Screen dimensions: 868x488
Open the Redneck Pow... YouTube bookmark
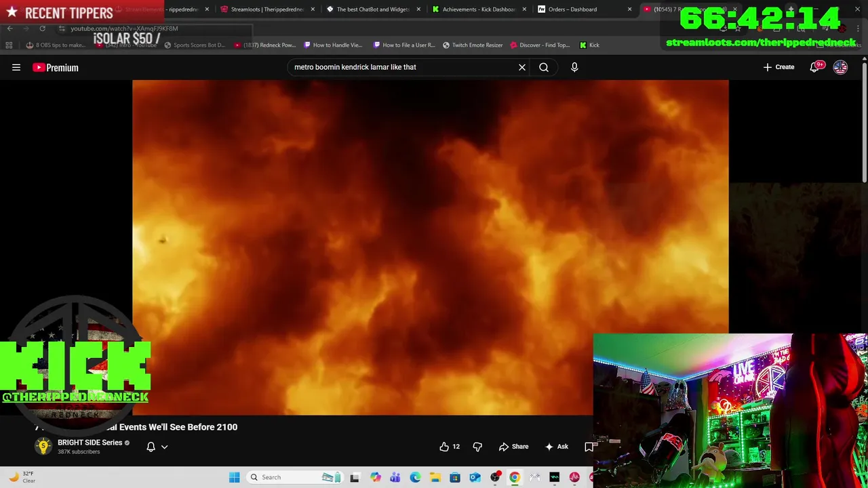(265, 45)
